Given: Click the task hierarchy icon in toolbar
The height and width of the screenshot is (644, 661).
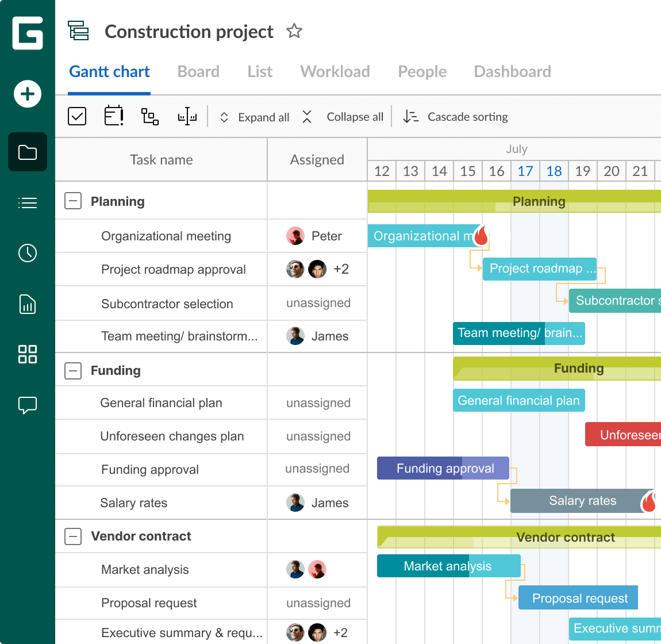Looking at the screenshot, I should 150,117.
